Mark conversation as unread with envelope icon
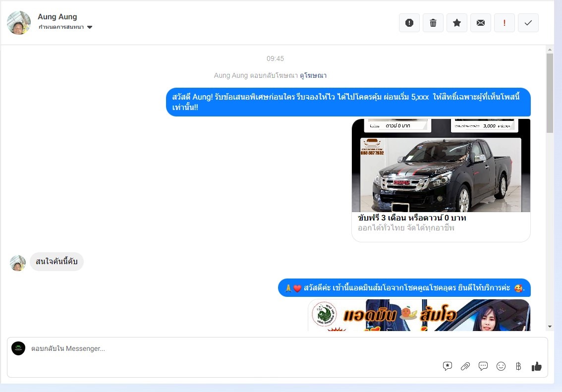Image resolution: width=562 pixels, height=392 pixels. coord(481,23)
